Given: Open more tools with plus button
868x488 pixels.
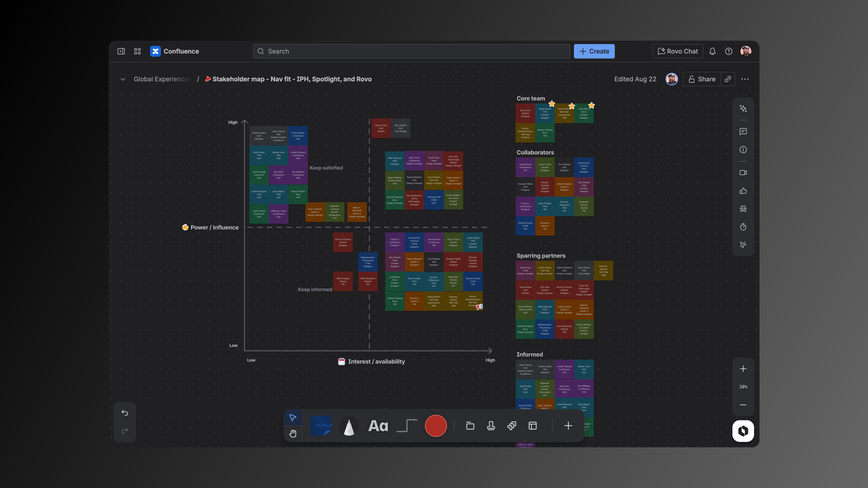Looking at the screenshot, I should click(568, 426).
